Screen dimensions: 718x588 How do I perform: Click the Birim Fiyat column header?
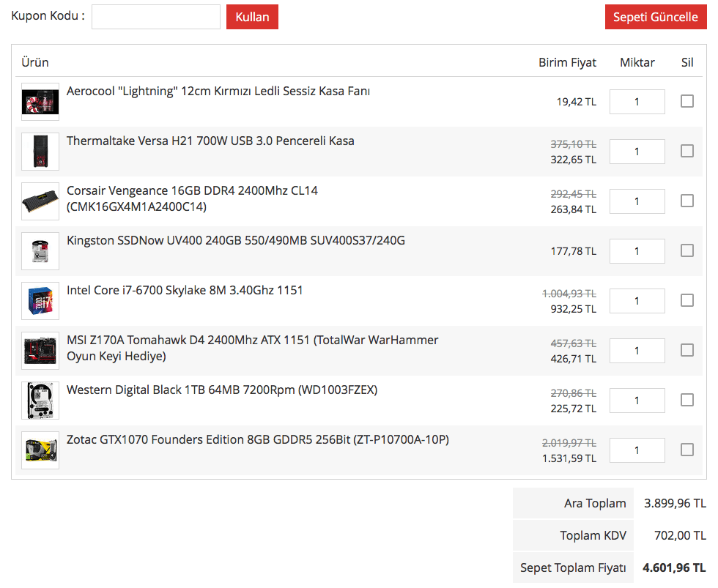(x=567, y=63)
